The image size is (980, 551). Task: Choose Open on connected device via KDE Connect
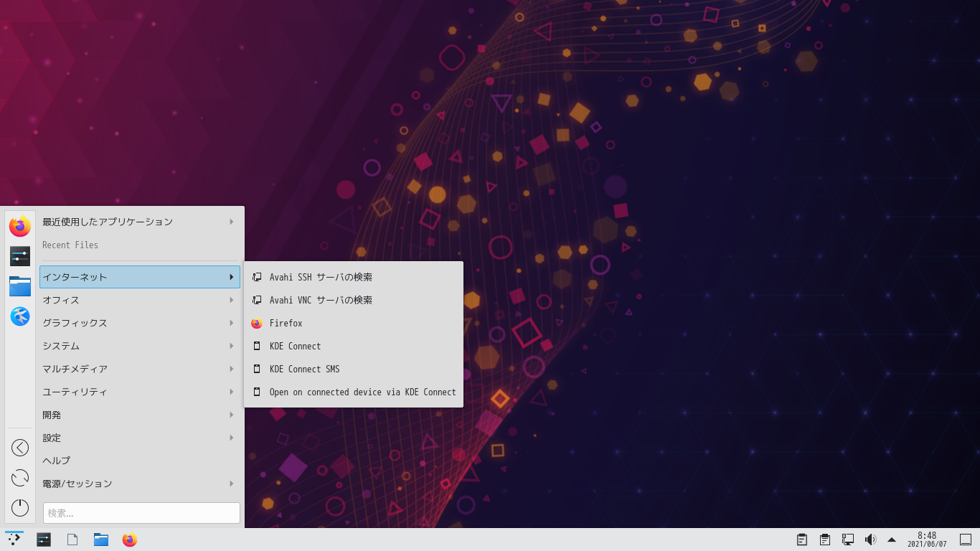point(354,392)
